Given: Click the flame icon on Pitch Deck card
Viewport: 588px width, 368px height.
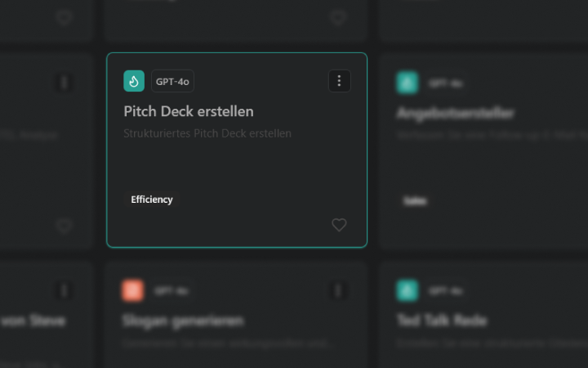Looking at the screenshot, I should tap(134, 81).
